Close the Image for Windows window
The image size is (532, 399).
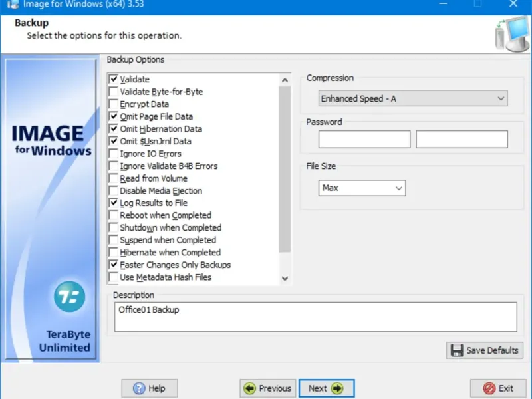tap(513, 4)
